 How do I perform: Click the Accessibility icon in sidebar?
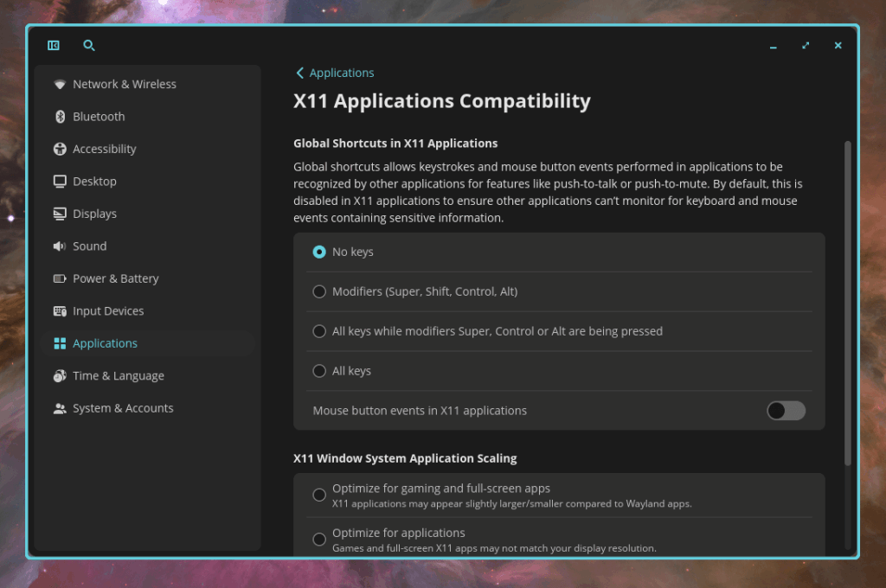[60, 150]
